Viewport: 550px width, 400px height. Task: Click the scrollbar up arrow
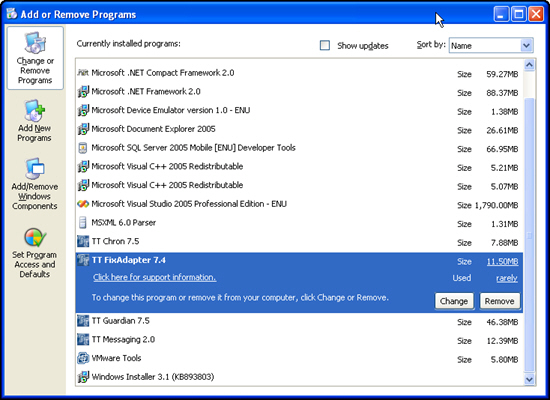tap(529, 65)
